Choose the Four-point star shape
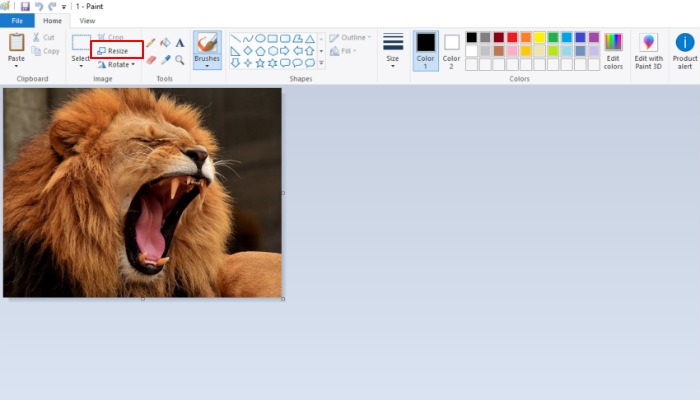Screen dimensions: 700x400 click(248, 63)
